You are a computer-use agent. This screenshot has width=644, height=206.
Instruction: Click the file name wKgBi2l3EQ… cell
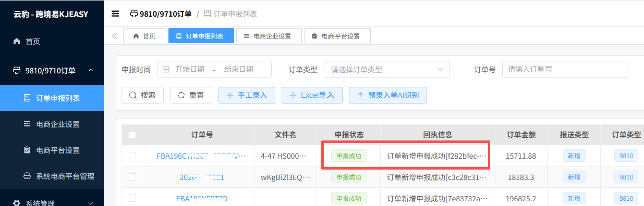(285, 177)
